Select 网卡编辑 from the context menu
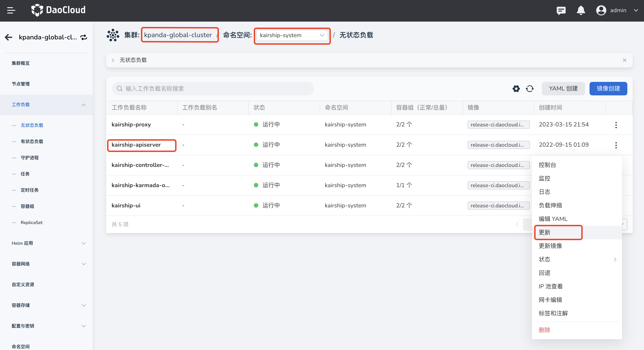The width and height of the screenshot is (644, 350). [576, 300]
